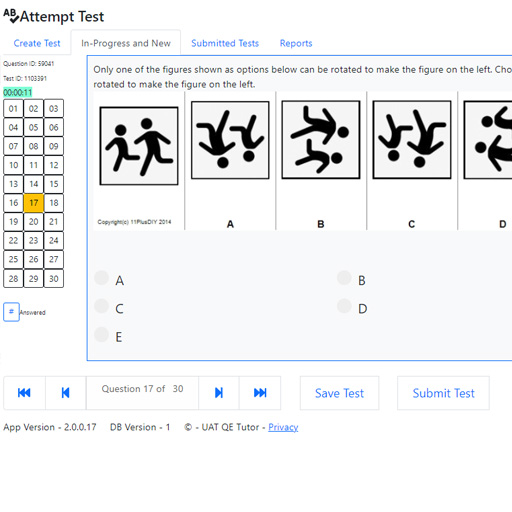
Task: Click the Answered legend hash icon
Action: (x=11, y=312)
